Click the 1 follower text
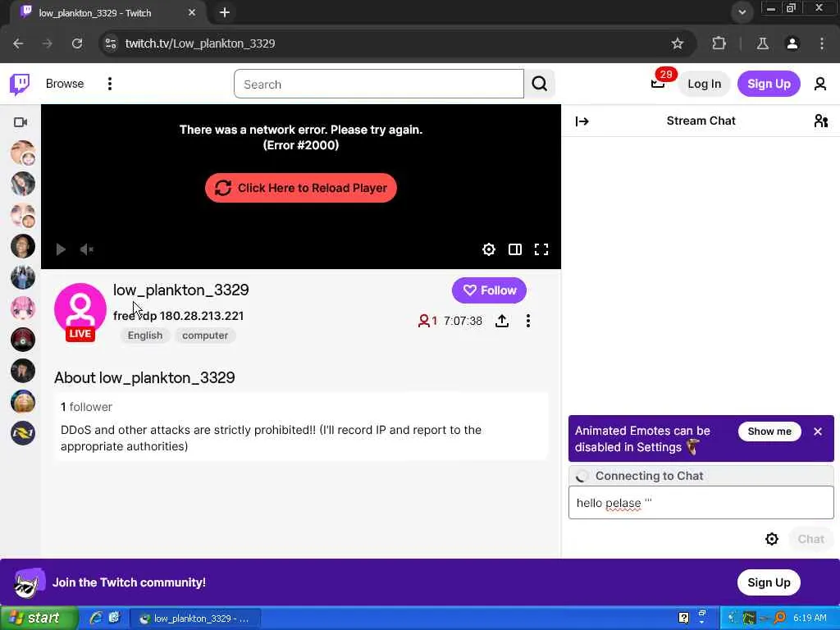 (x=86, y=407)
